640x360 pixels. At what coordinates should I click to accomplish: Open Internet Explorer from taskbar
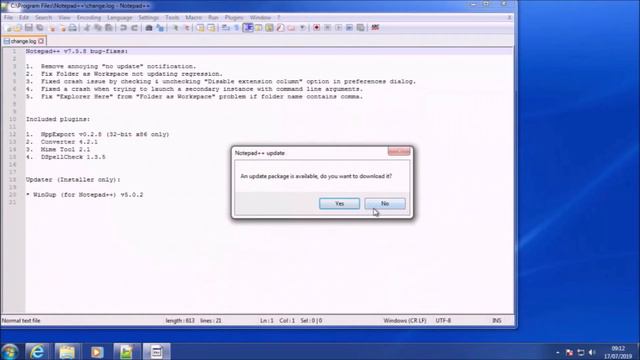(37, 351)
